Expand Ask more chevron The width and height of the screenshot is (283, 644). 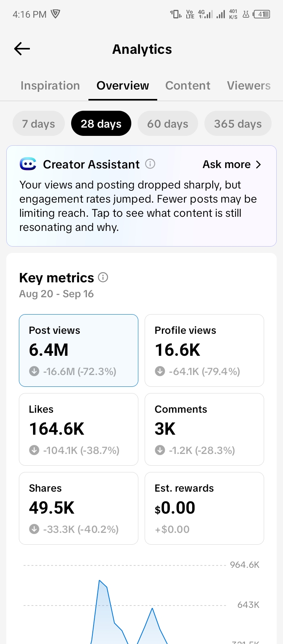pos(258,164)
